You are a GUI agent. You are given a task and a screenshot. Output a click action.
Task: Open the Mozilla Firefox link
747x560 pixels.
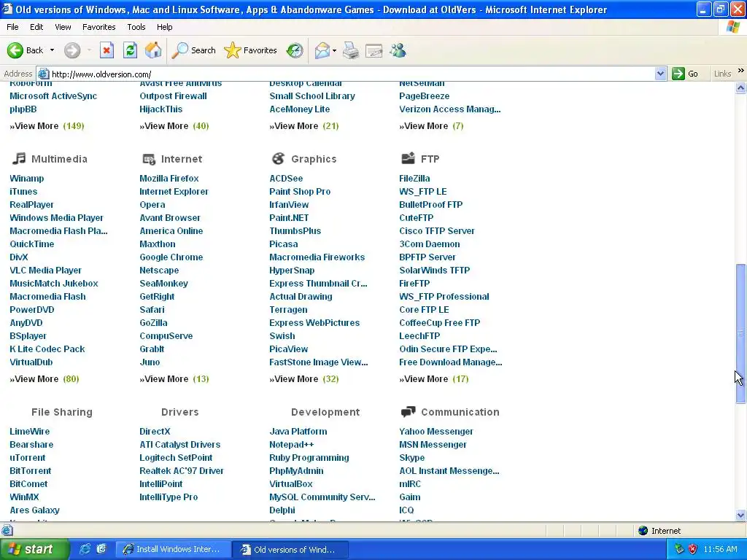tap(169, 179)
